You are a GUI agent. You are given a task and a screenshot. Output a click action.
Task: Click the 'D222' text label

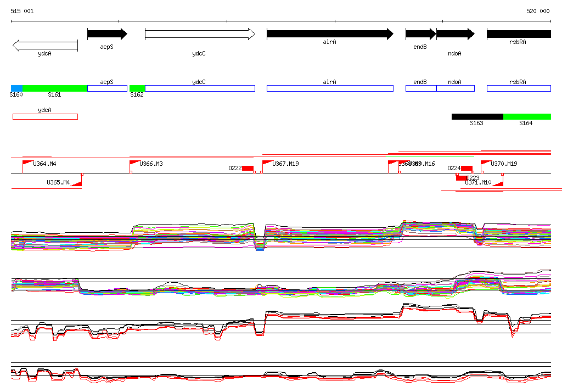(235, 168)
